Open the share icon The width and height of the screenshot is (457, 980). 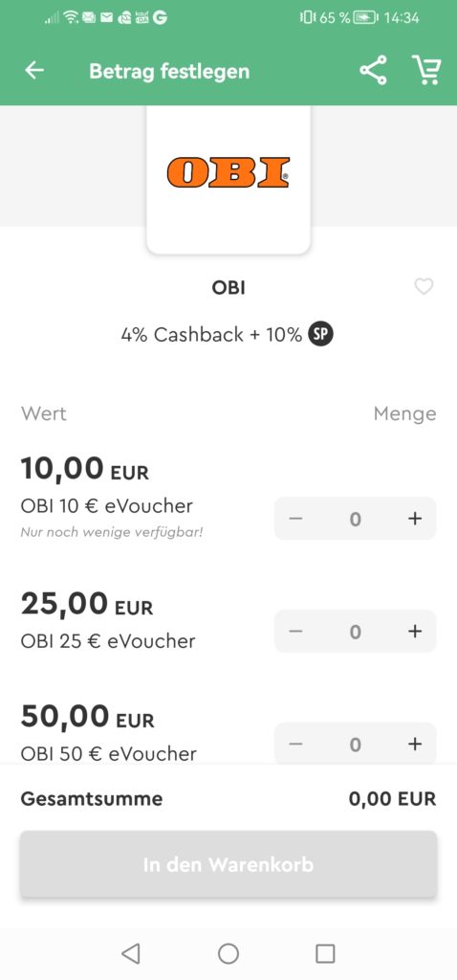pyautogui.click(x=373, y=70)
